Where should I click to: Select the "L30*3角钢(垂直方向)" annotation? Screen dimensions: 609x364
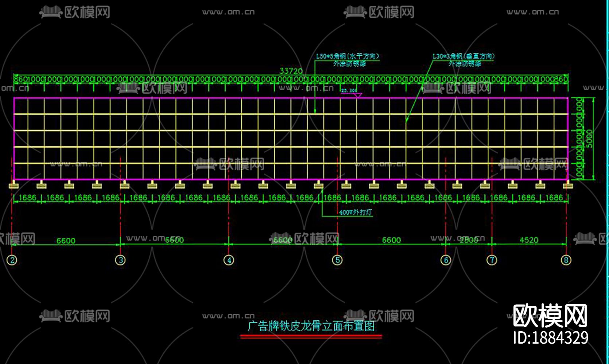pyautogui.click(x=464, y=56)
